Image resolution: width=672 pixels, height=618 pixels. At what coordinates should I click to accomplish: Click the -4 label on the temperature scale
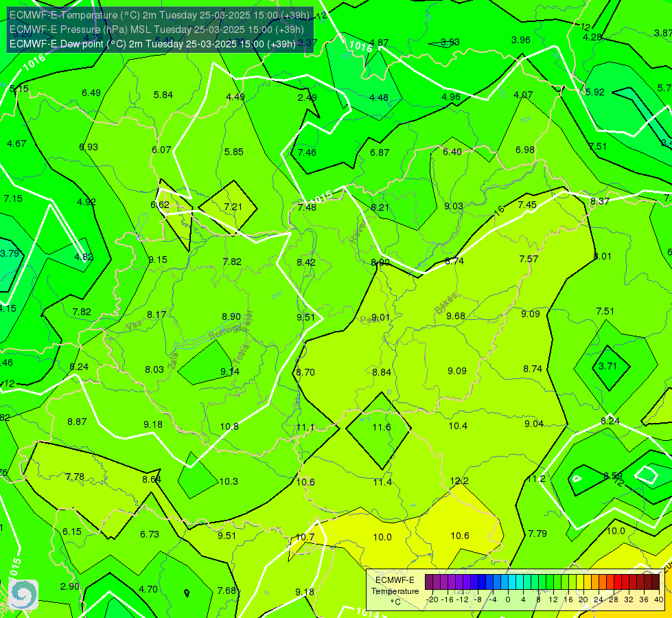click(493, 599)
